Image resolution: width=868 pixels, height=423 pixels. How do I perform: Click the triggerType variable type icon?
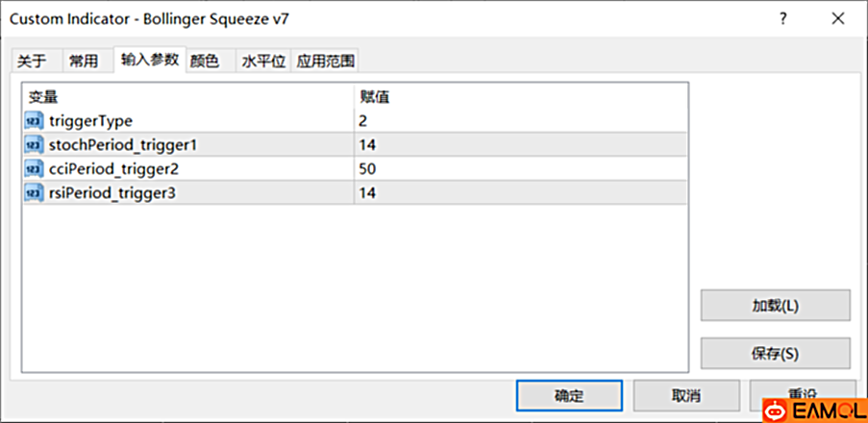34,121
